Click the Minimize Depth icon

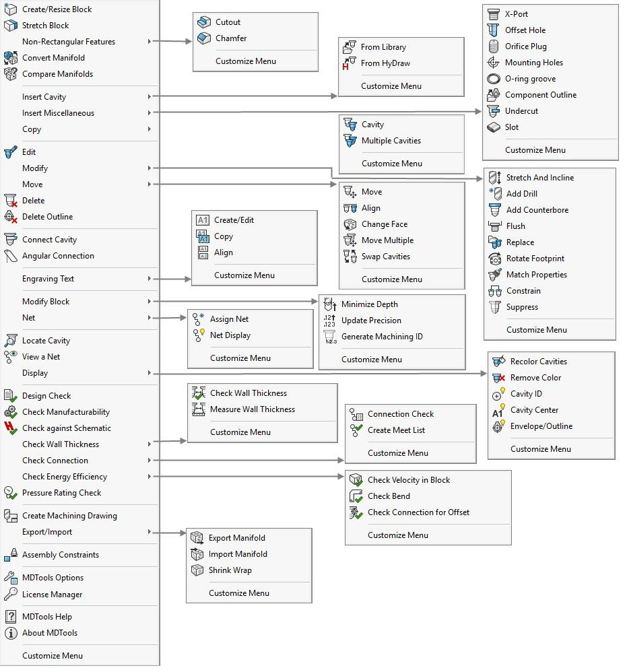[x=330, y=304]
